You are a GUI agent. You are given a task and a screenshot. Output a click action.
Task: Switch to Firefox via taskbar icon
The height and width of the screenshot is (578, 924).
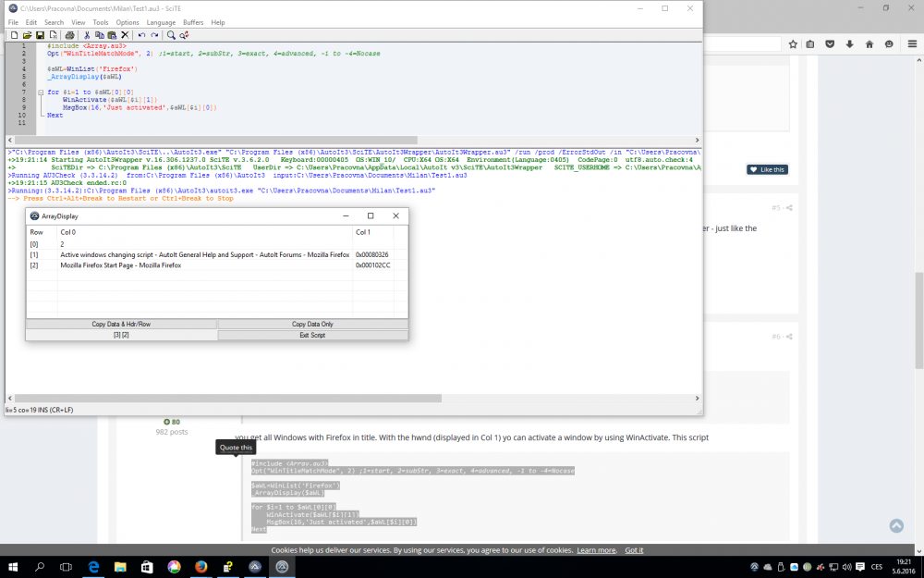coord(201,567)
